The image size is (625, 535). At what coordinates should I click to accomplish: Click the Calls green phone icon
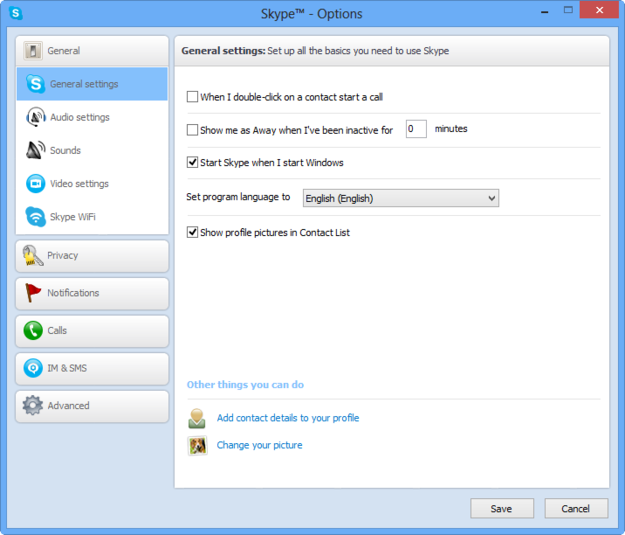pyautogui.click(x=33, y=330)
